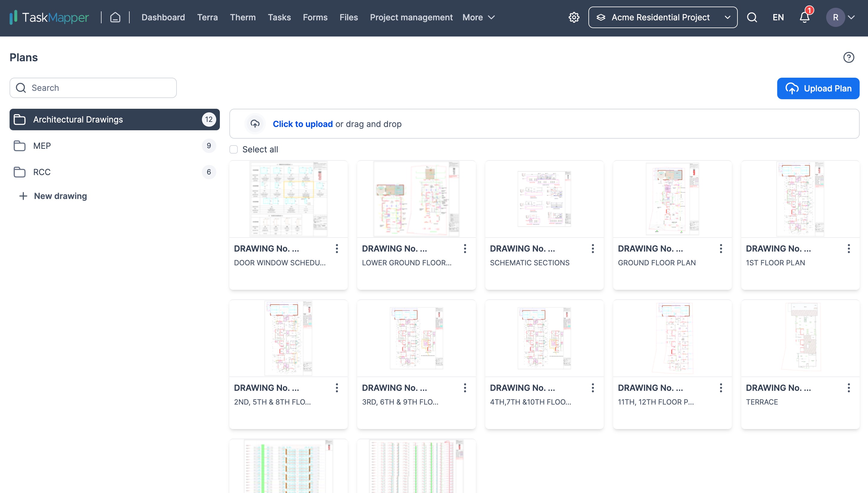Open the 1ST FLOOR PLAN thumbnail

coord(800,199)
